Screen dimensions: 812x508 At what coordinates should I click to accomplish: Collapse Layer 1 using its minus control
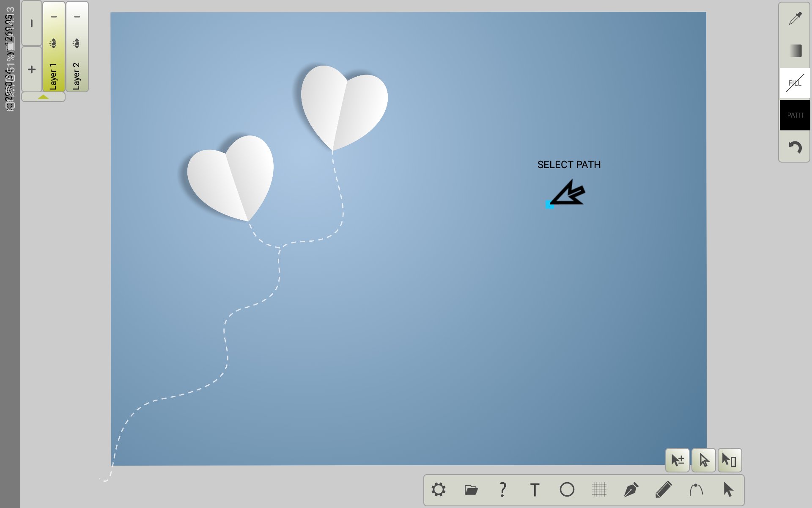(53, 17)
